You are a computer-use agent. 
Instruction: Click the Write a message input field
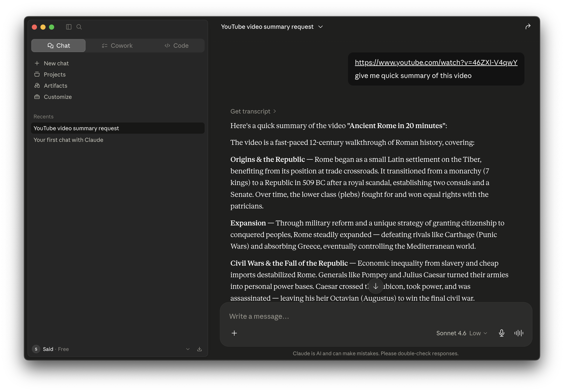tap(376, 316)
